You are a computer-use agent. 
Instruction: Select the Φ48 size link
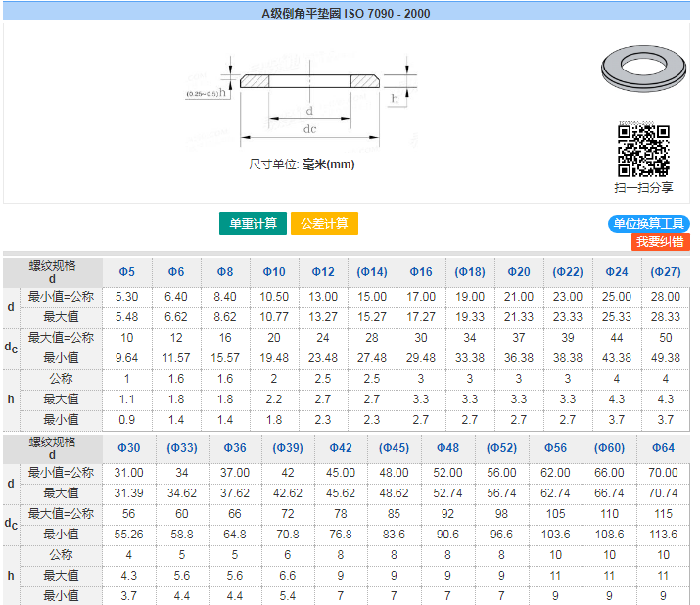click(447, 447)
